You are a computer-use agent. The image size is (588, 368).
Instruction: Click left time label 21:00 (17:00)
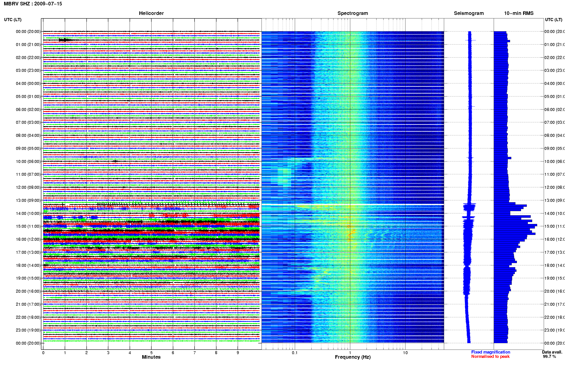click(28, 304)
